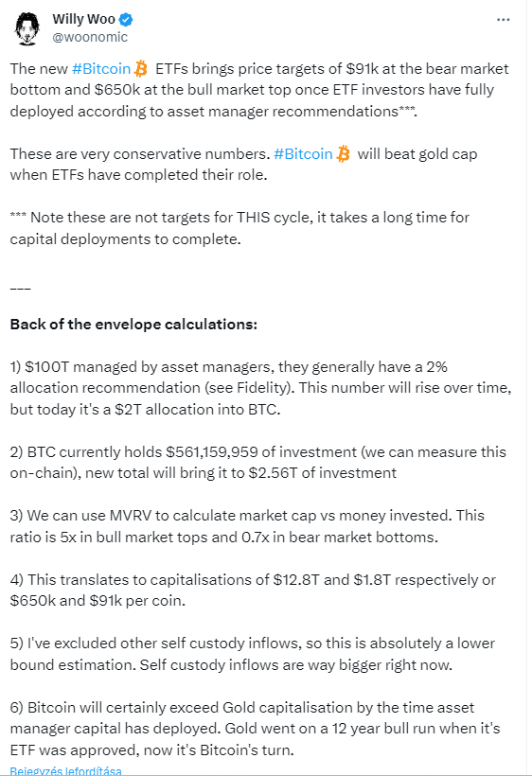Click the blue verified badge
This screenshot has width=532, height=776.
click(126, 20)
